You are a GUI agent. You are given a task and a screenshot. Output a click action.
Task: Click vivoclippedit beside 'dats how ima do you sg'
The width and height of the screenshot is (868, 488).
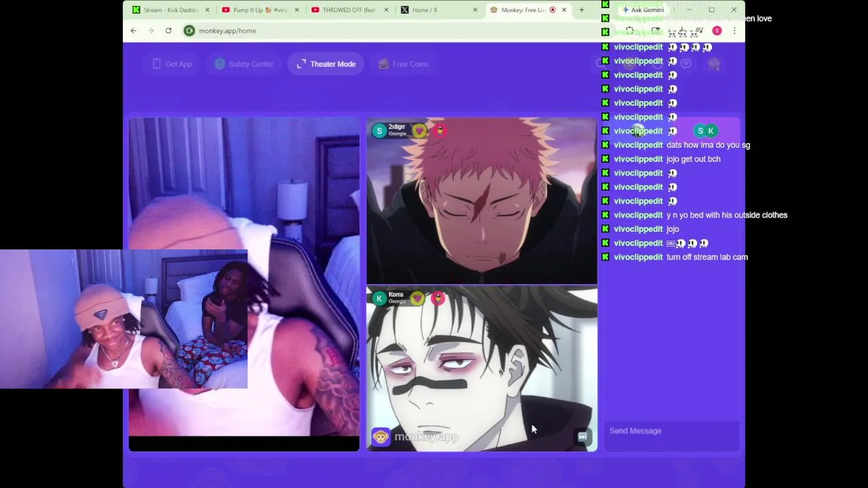[x=638, y=145]
